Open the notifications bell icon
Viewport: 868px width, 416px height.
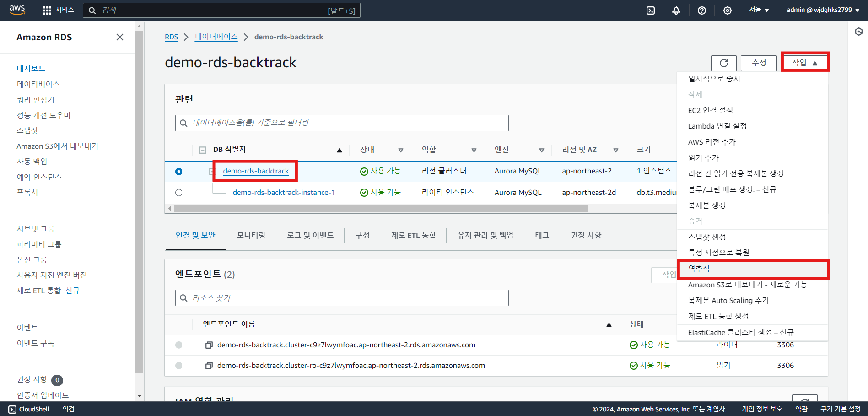coord(676,10)
